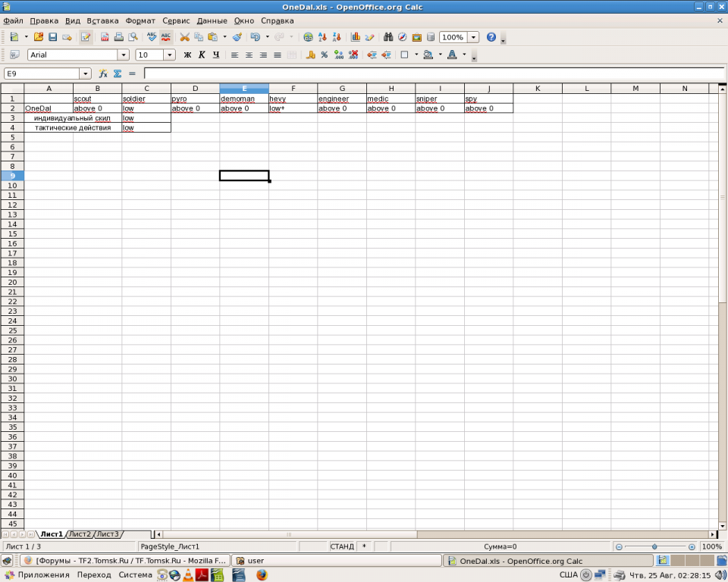The height and width of the screenshot is (582, 728).
Task: Open the Формат menu
Action: pyautogui.click(x=140, y=21)
